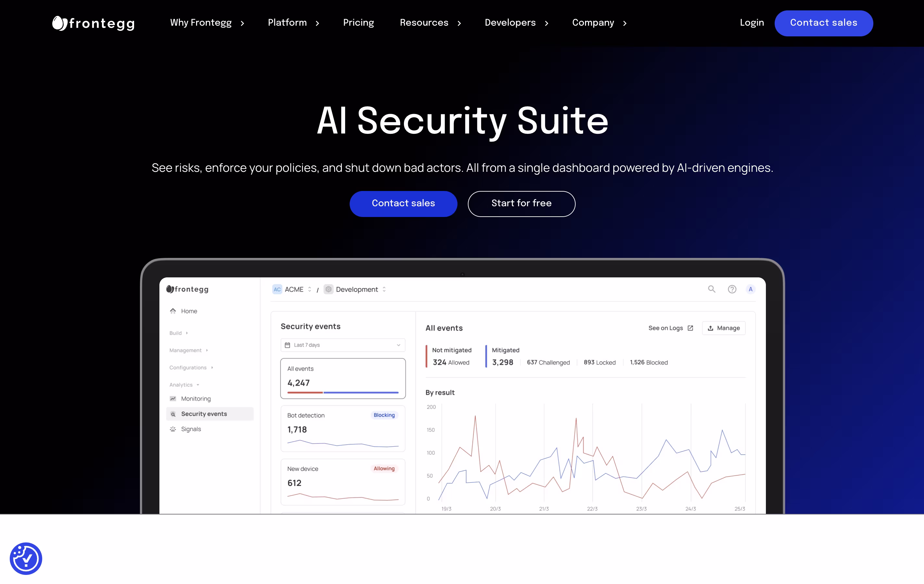Select the Bot detection card
Image resolution: width=924 pixels, height=584 pixels.
[x=343, y=428]
